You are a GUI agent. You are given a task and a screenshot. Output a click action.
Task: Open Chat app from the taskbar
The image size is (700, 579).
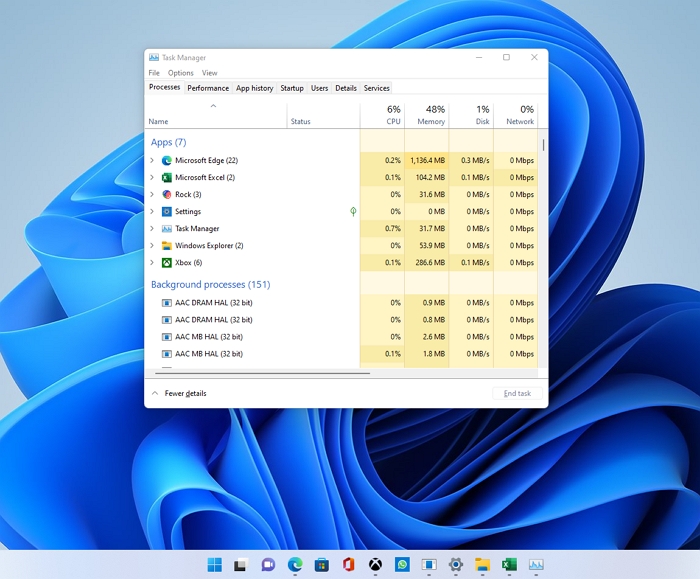(268, 565)
